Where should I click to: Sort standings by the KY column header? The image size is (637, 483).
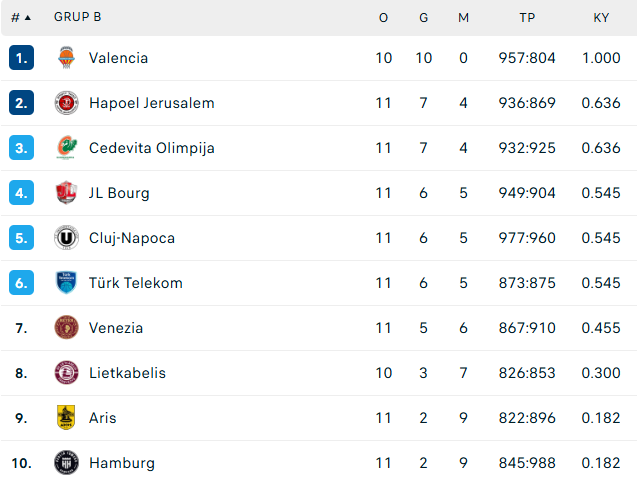[x=601, y=17]
